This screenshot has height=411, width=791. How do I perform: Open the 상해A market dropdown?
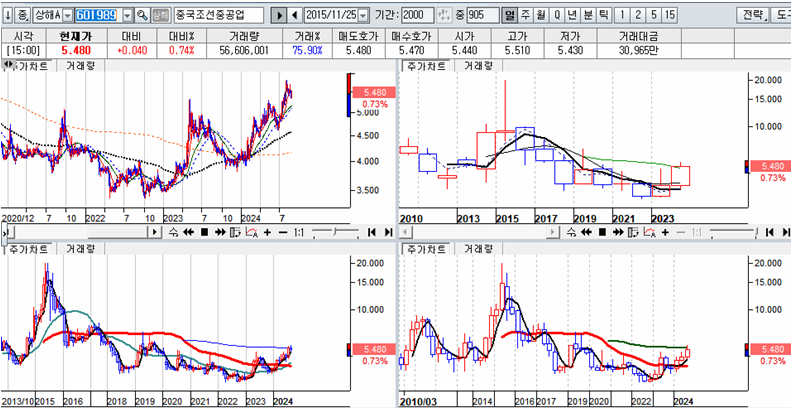pyautogui.click(x=67, y=16)
